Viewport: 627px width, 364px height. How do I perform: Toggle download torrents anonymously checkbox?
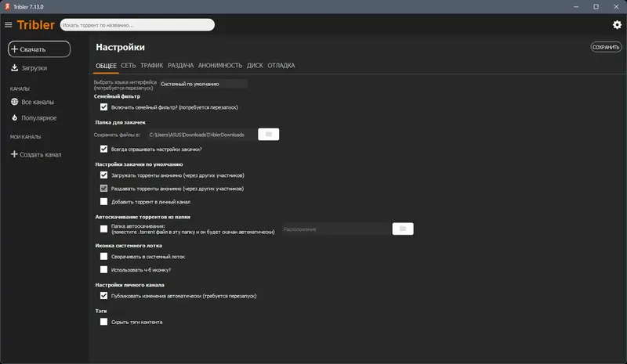pos(103,175)
